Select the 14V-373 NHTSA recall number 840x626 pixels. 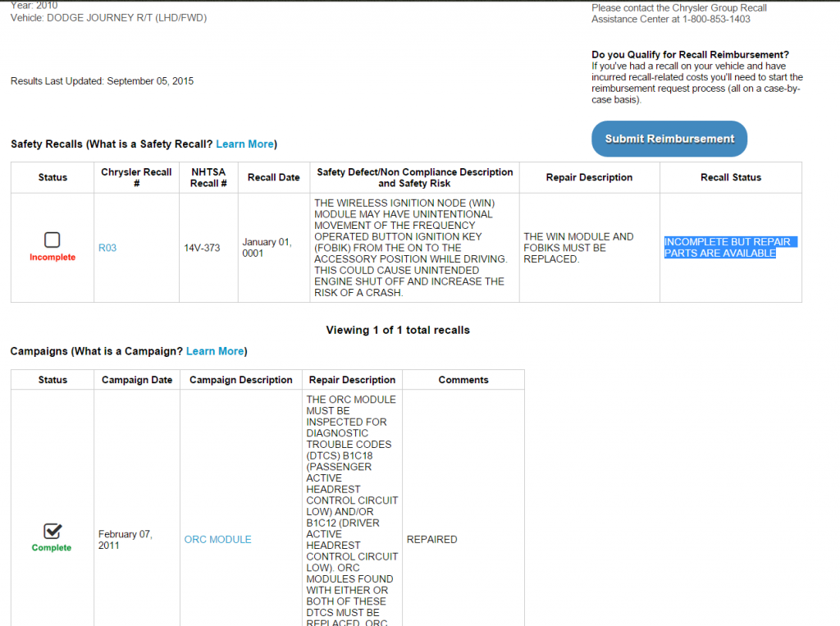202,248
